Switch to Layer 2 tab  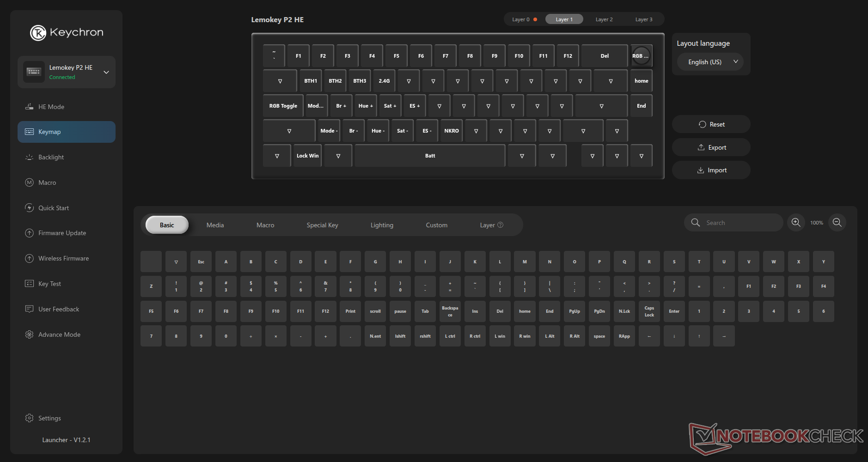(x=604, y=19)
